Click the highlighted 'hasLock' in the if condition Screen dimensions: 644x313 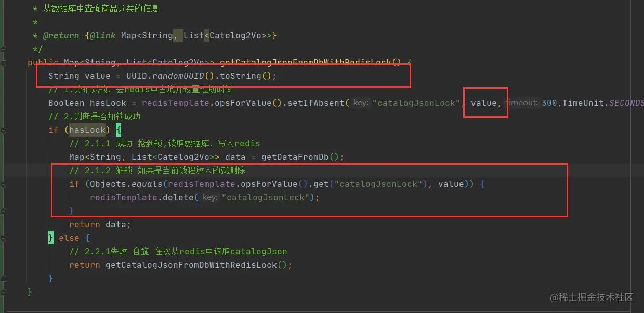click(x=87, y=130)
